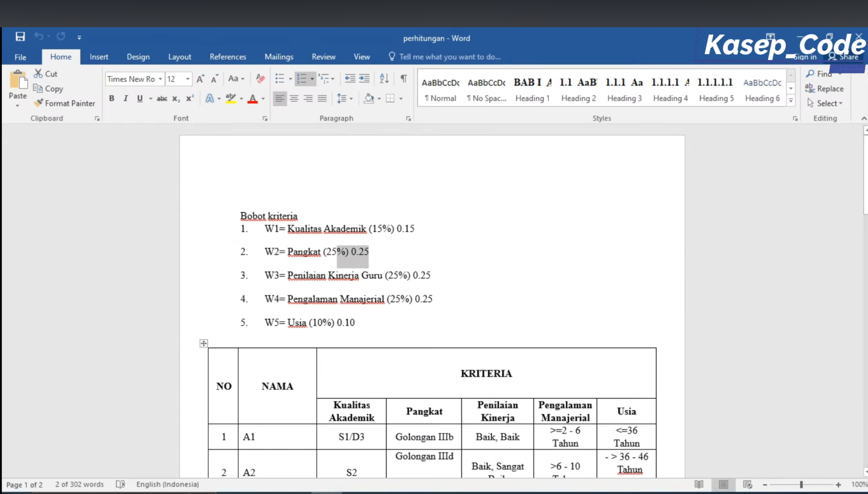Toggle Show/Hide paragraph marks

click(x=404, y=79)
